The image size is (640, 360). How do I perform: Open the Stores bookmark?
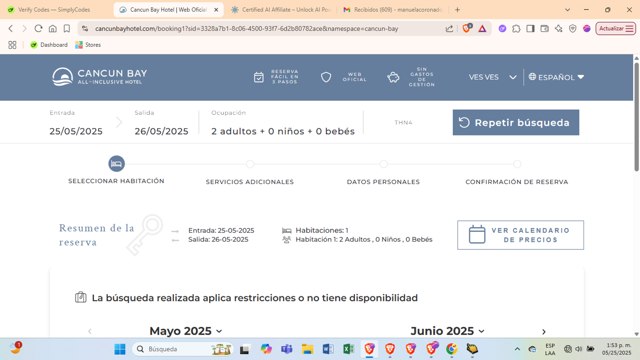coord(88,45)
